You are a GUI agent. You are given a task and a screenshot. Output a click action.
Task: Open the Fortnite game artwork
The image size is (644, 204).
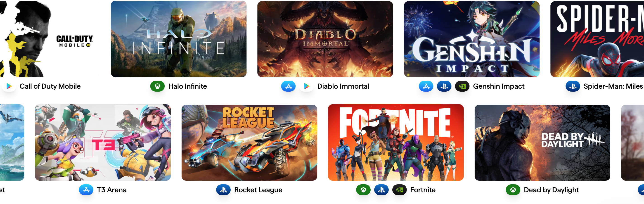point(396,142)
